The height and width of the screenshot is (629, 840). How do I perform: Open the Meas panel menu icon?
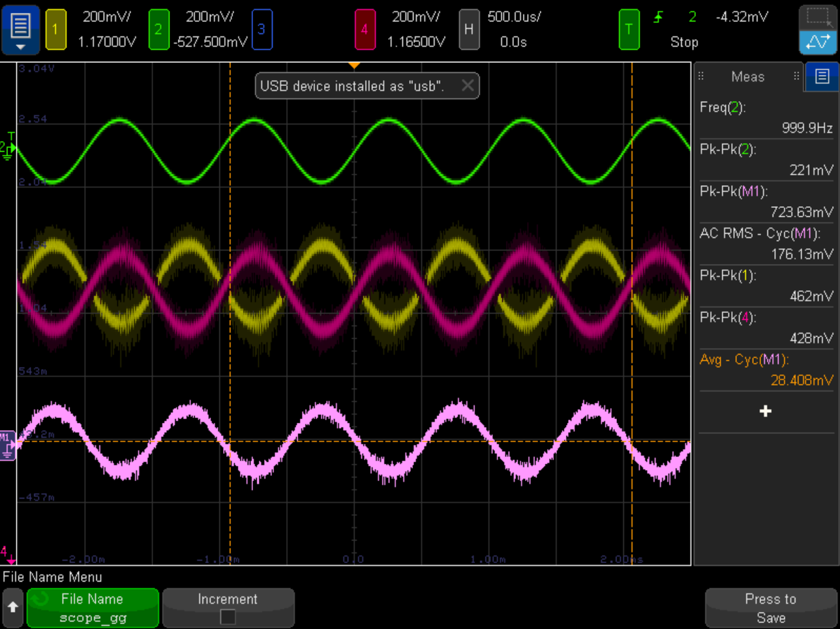821,76
